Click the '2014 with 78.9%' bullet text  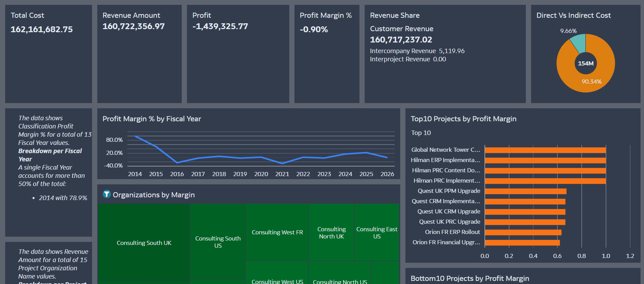pyautogui.click(x=63, y=198)
